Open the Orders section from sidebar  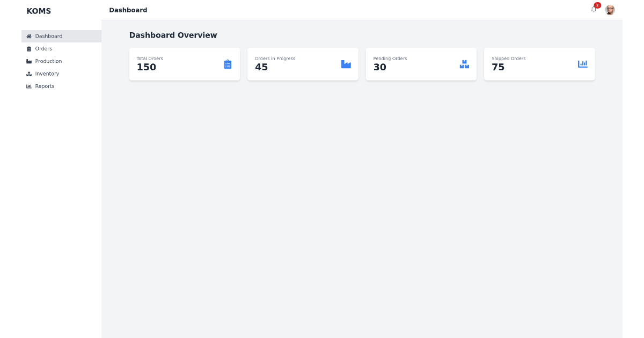click(x=44, y=48)
